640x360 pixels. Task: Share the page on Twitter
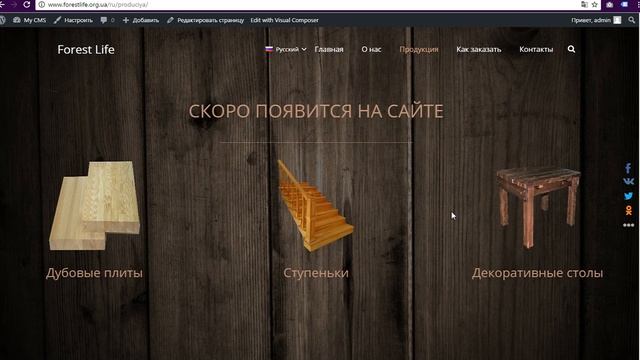click(628, 196)
